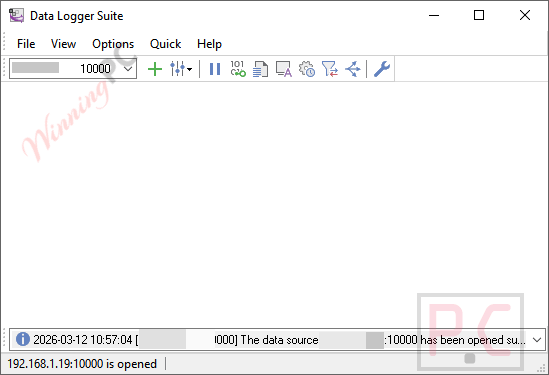Maximize the Data Logger Suite window
Image resolution: width=549 pixels, height=375 pixels.
pyautogui.click(x=479, y=15)
